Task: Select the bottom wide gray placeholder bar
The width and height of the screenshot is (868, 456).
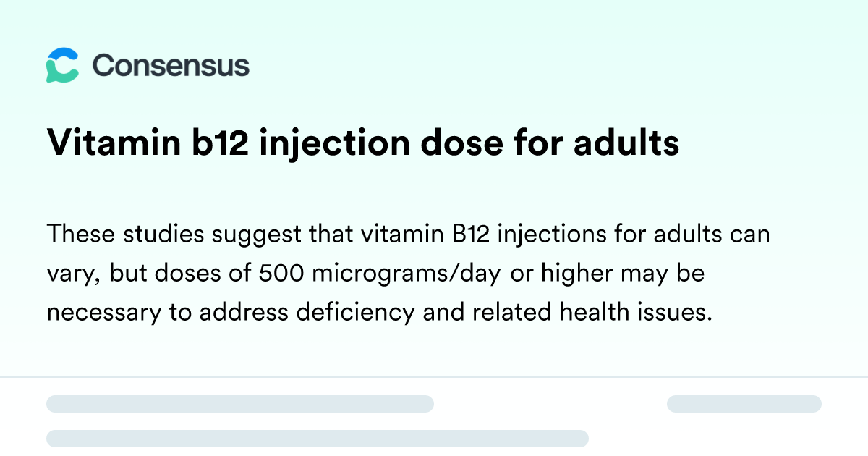Action: (318, 439)
